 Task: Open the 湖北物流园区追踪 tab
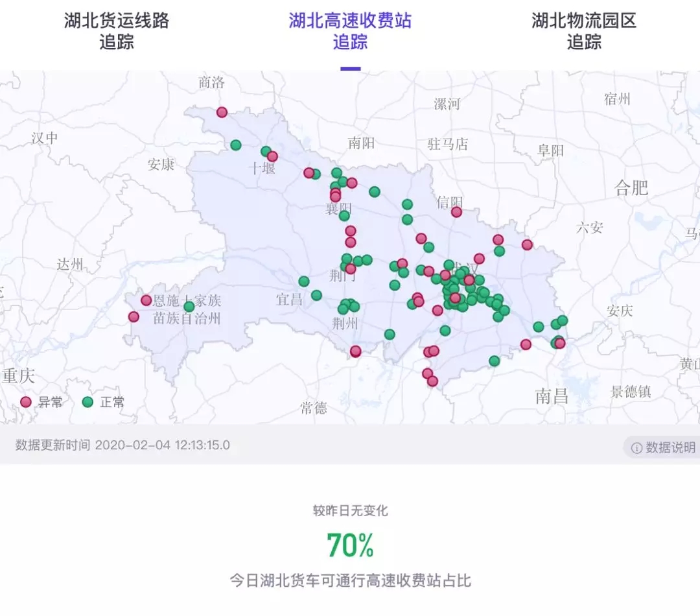(584, 31)
